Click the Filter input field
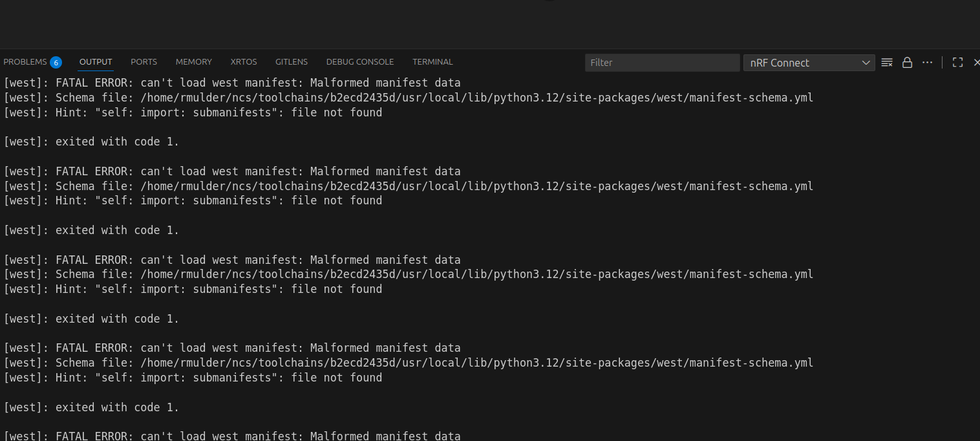Viewport: 980px width, 441px height. [662, 62]
